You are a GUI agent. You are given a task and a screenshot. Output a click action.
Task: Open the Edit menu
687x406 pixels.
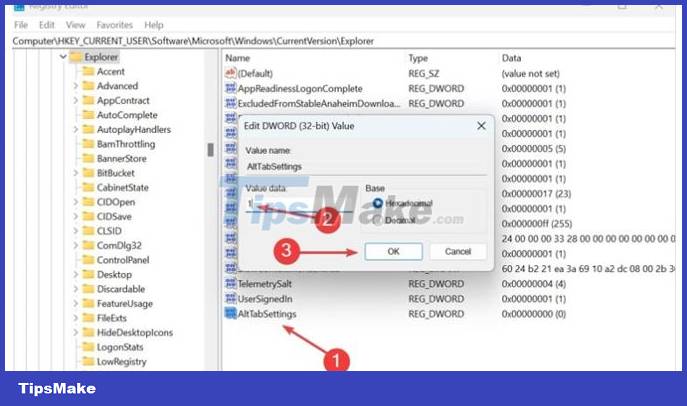pos(46,25)
